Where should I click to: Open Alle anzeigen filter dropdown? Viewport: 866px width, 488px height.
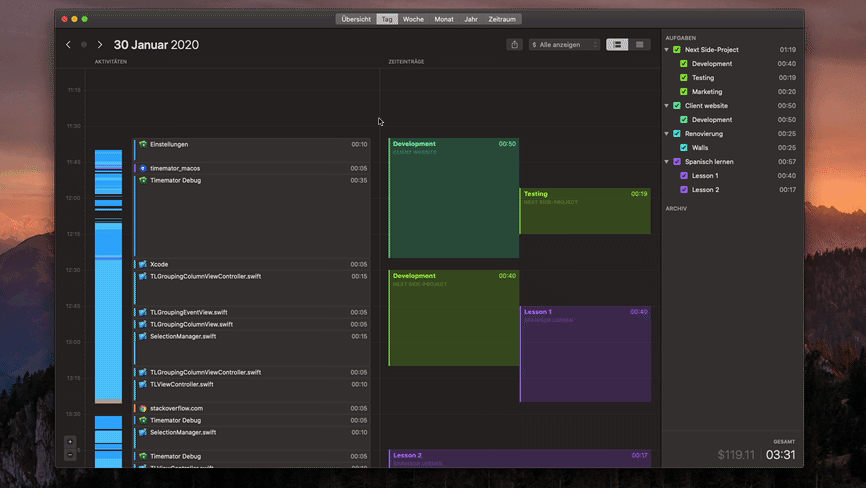(564, 45)
